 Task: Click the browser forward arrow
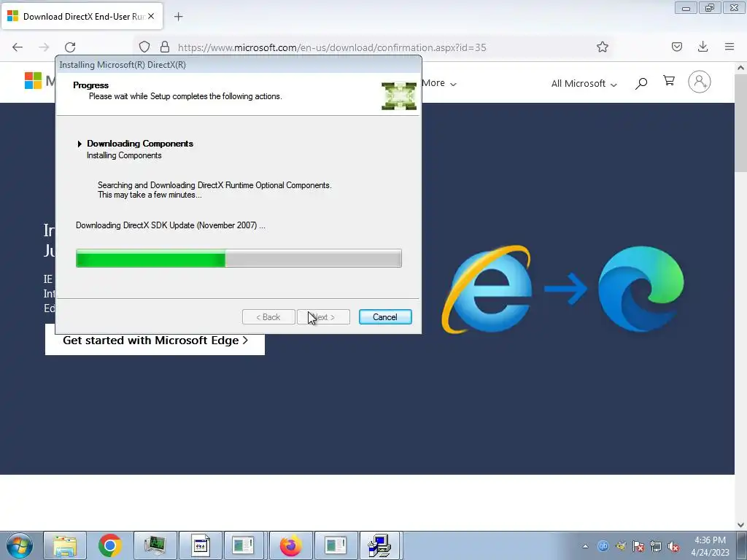pyautogui.click(x=44, y=47)
